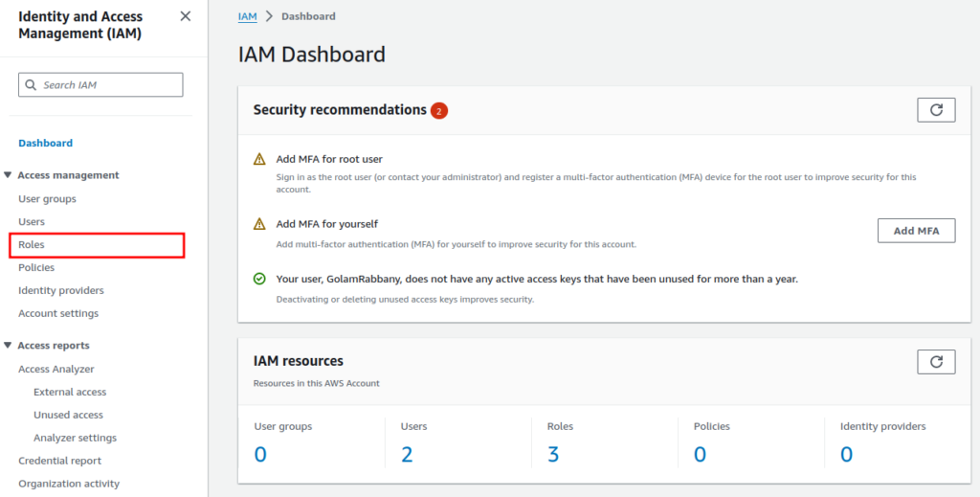Open Policies in the sidebar
Viewport: 980px width, 497px height.
[x=36, y=267]
